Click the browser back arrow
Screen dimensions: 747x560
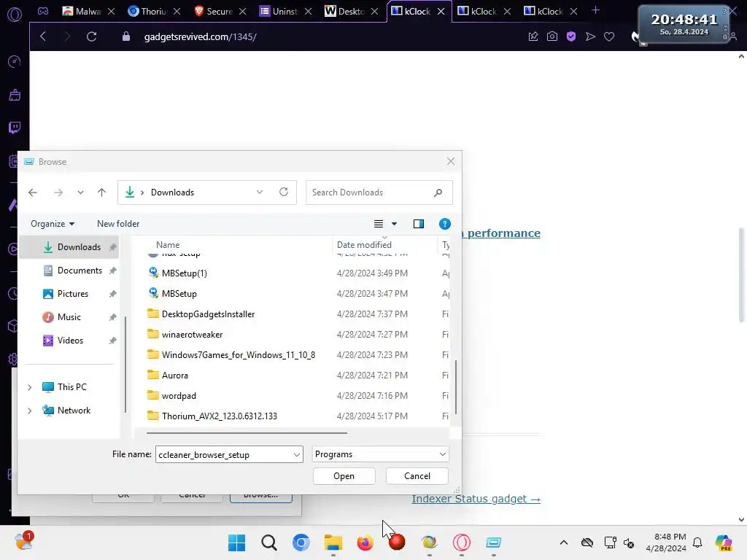[x=43, y=36]
